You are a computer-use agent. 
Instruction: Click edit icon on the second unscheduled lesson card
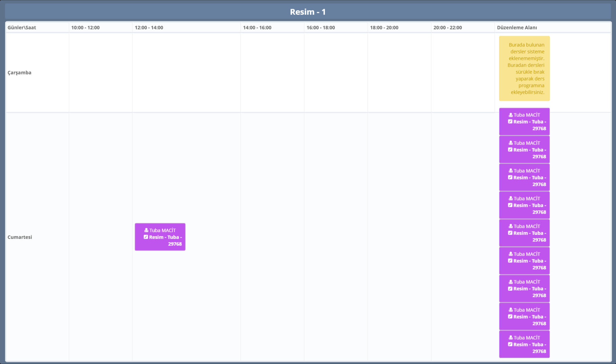510,150
